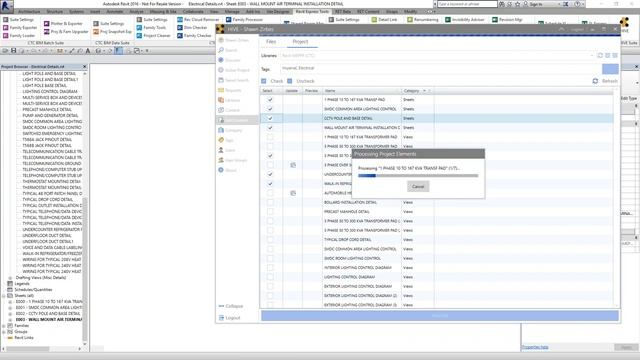Check INTERIOR LIGHTING CONTROL DIAGRAM checkbox
Screen dimensions: 640x360
(x=270, y=267)
